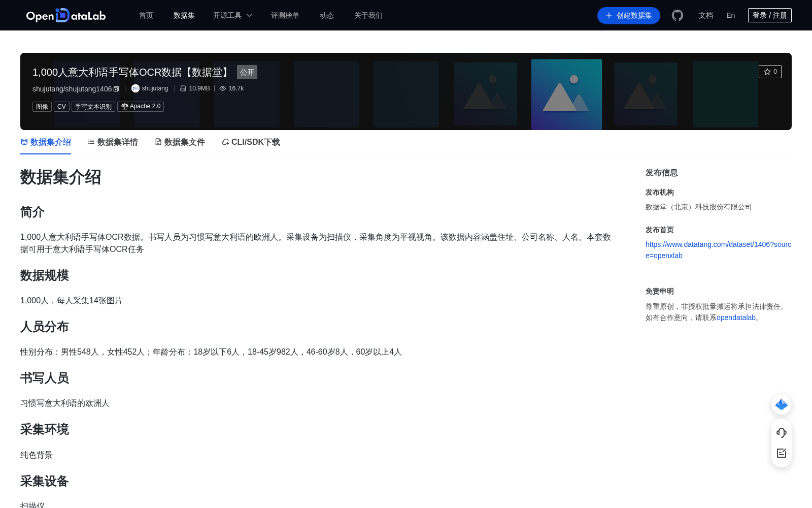Image resolution: width=812 pixels, height=508 pixels.
Task: Click the 10.9MB storage size icon
Action: (183, 88)
